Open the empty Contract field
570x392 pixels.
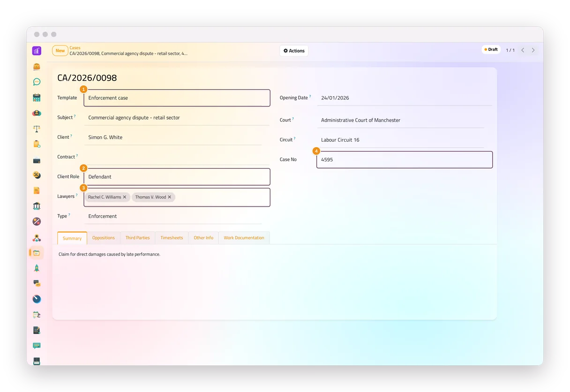176,157
